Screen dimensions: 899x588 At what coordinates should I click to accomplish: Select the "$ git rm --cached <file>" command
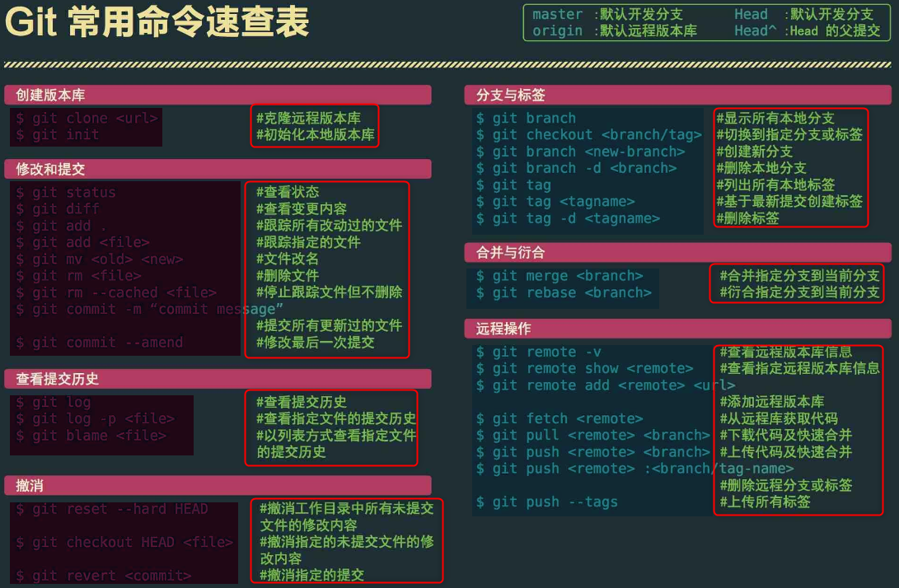coord(116,293)
